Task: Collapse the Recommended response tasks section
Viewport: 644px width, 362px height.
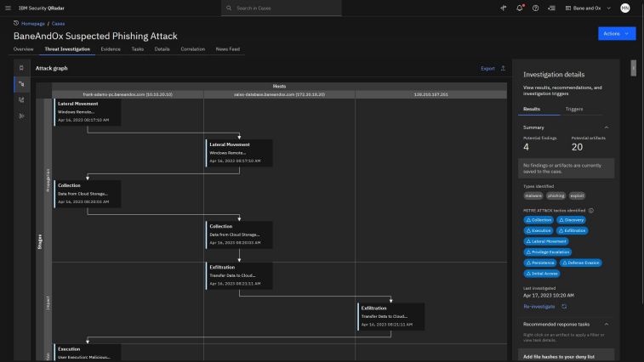Action: [x=607, y=324]
